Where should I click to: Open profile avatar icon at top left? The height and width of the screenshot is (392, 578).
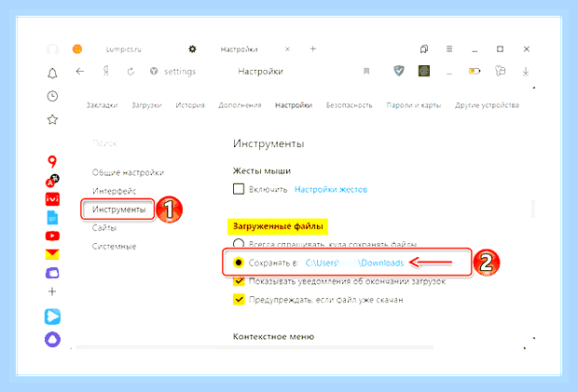tap(52, 49)
